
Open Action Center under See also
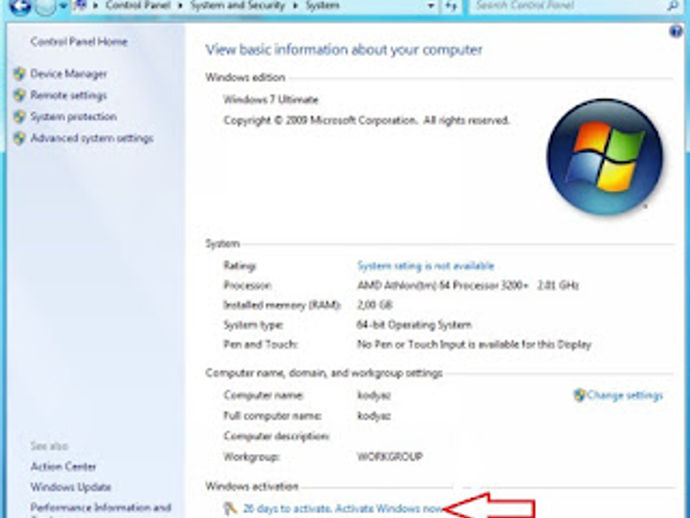tap(63, 467)
